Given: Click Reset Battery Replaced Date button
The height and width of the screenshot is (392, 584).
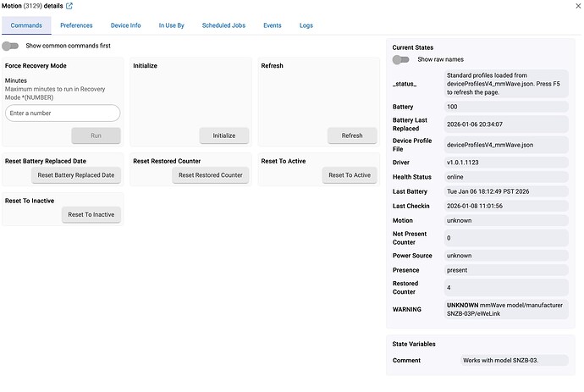Looking at the screenshot, I should 76,175.
